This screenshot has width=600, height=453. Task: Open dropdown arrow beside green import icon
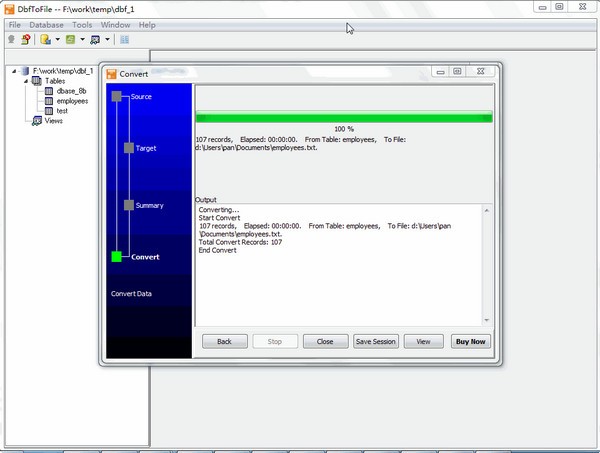click(83, 40)
